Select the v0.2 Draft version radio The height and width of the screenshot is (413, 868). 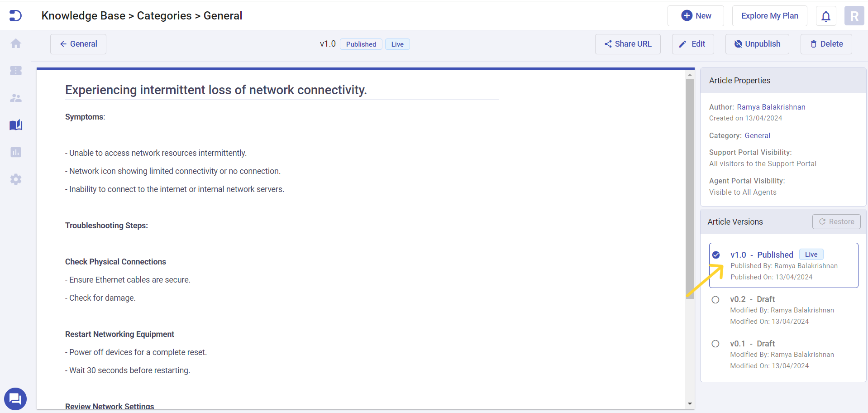715,300
